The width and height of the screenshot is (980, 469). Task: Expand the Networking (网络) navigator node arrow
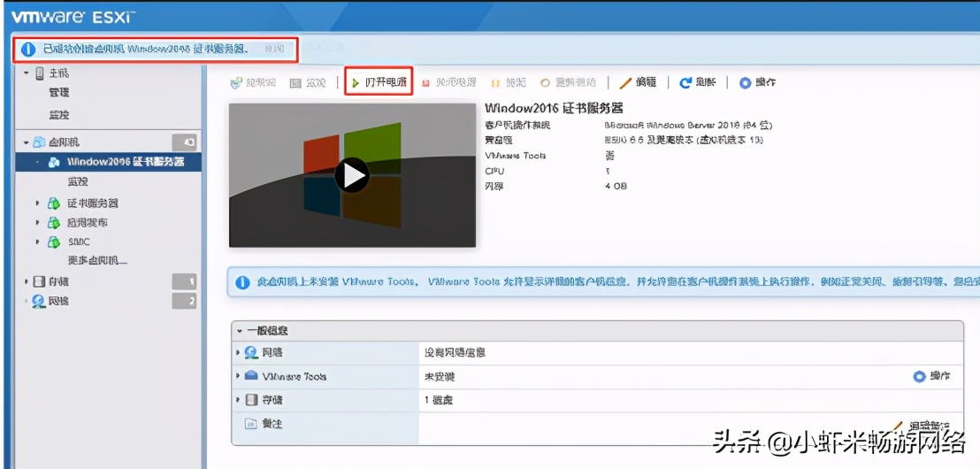click(x=27, y=301)
